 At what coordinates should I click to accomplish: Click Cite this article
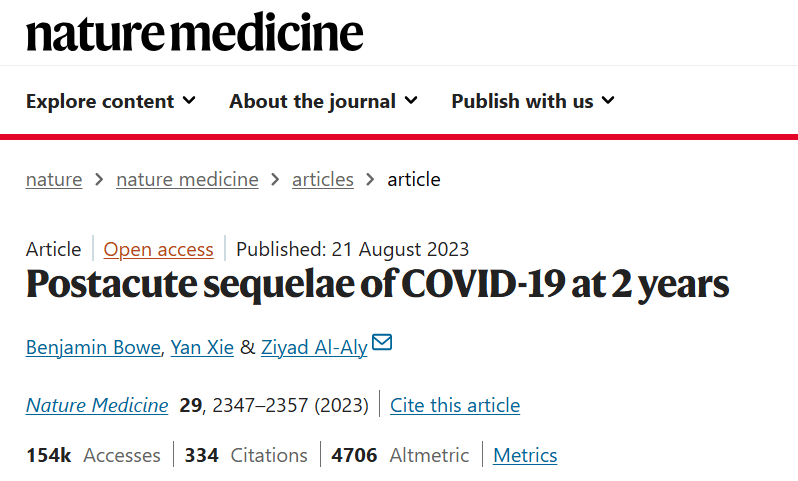pos(455,405)
